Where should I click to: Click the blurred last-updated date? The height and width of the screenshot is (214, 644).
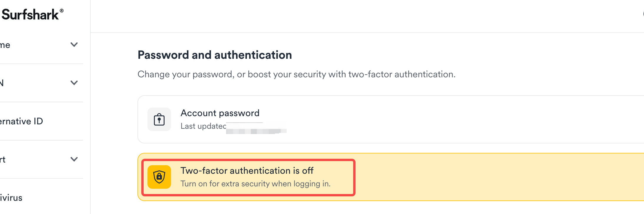[256, 129]
